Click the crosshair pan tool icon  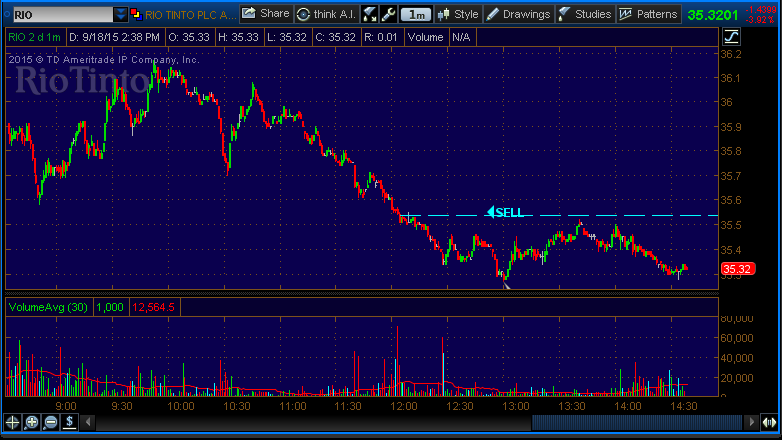click(x=13, y=422)
